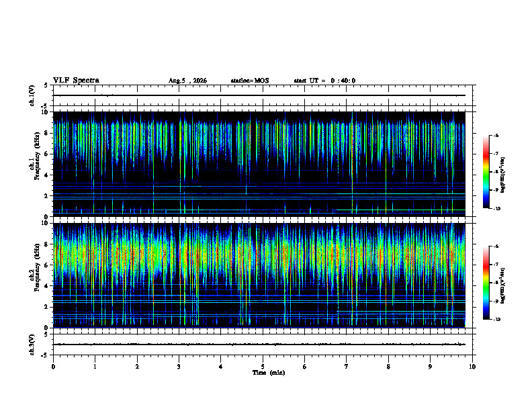Viewport: 532px width, 411px height.
Task: Click the "4" kHz tick of ch.1 panel
Action: click(x=47, y=175)
